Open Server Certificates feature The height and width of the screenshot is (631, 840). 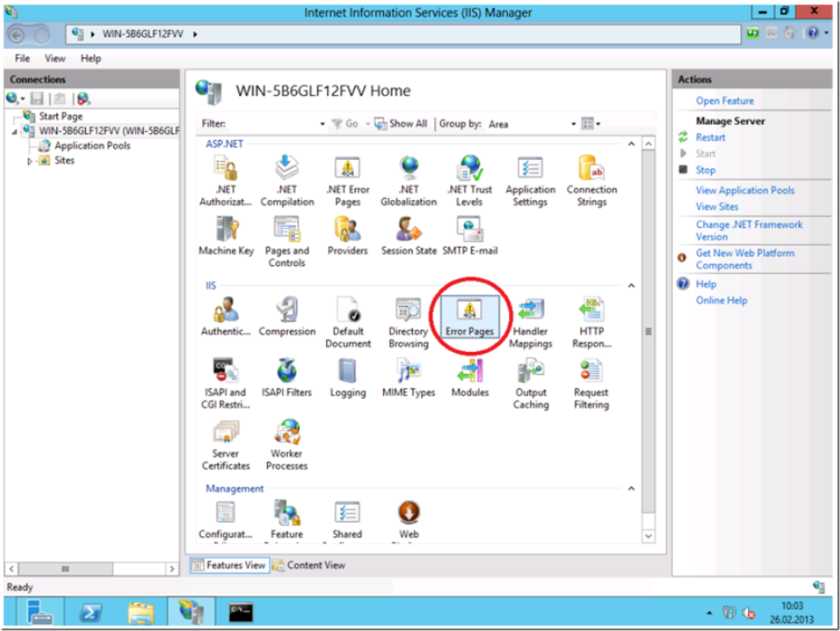(x=225, y=445)
